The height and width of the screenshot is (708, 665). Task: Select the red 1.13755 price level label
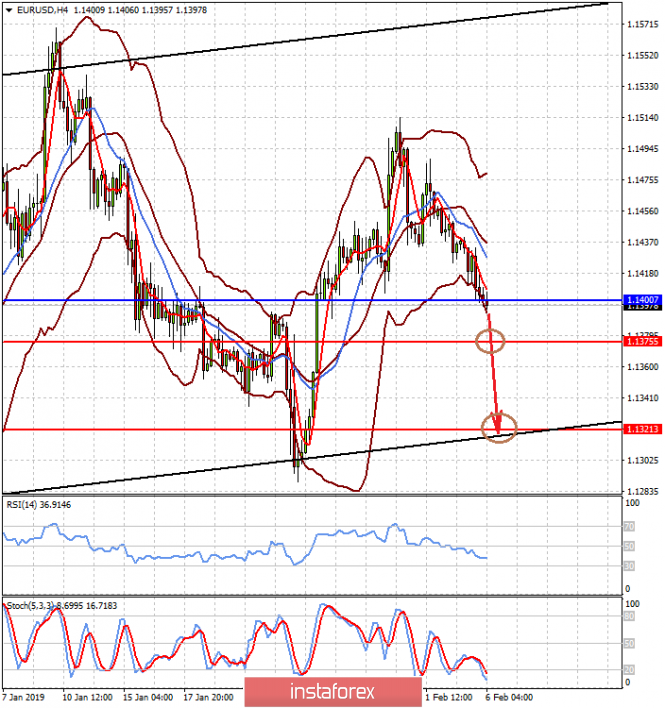pyautogui.click(x=642, y=341)
